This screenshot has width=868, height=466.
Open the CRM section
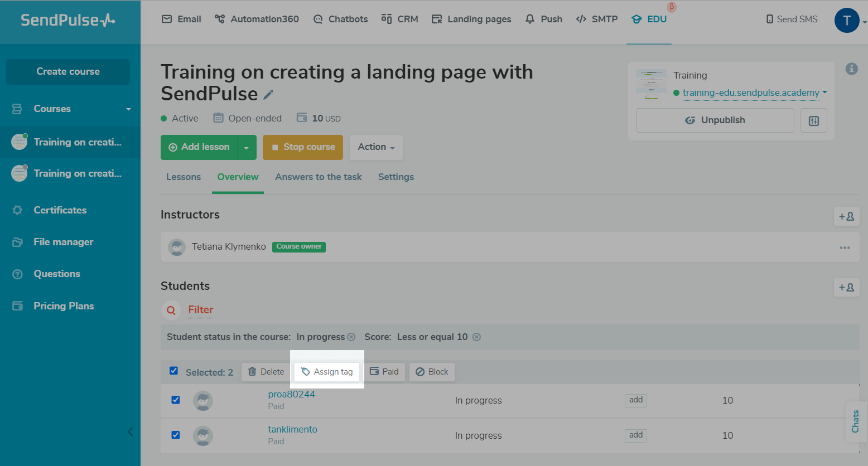click(x=400, y=19)
